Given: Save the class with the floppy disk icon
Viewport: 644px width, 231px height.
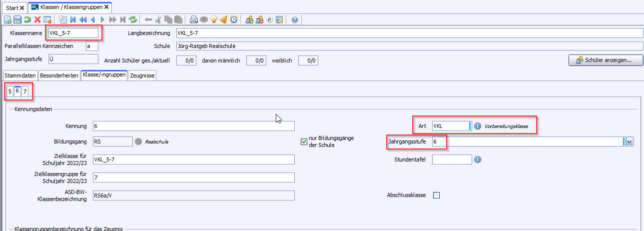Looking at the screenshot, I should pos(17,20).
